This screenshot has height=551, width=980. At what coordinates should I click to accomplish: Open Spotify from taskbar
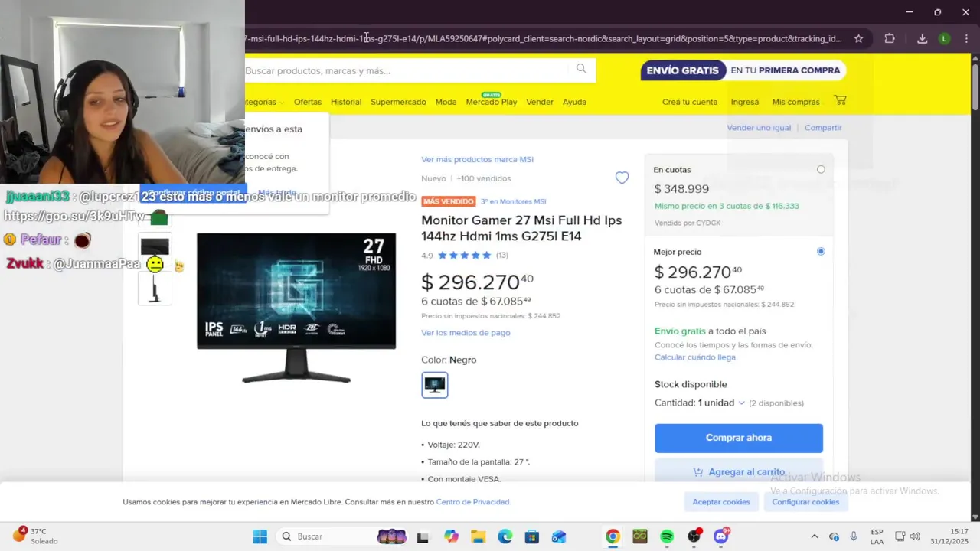[x=667, y=536]
